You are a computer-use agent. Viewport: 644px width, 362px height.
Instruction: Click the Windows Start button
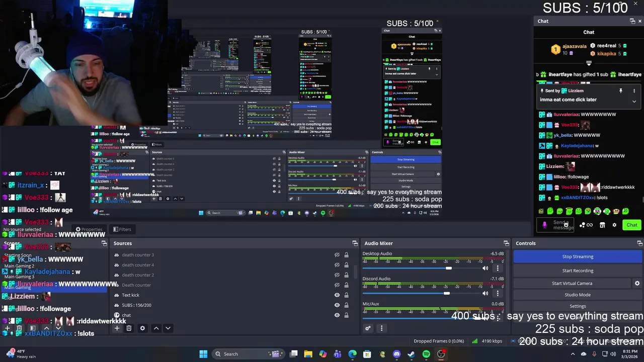pos(203,354)
